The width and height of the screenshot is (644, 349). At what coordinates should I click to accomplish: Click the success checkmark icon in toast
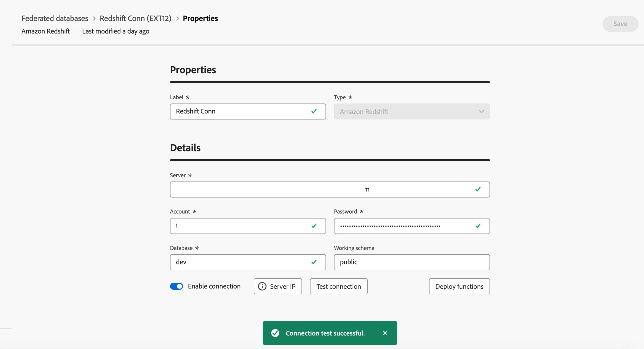tap(275, 333)
